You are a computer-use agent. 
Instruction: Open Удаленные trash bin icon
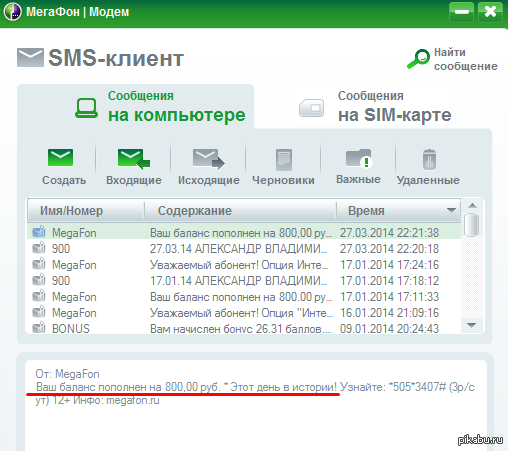(429, 160)
